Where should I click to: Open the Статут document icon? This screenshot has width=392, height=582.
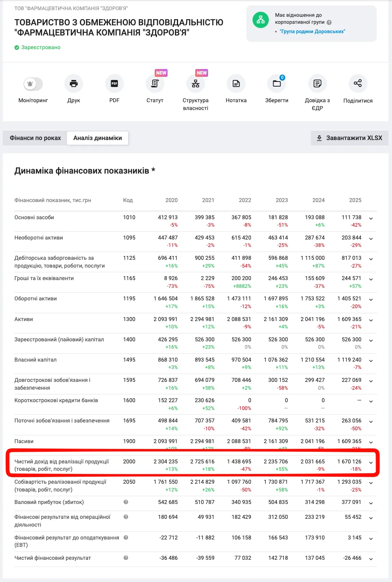(x=155, y=83)
